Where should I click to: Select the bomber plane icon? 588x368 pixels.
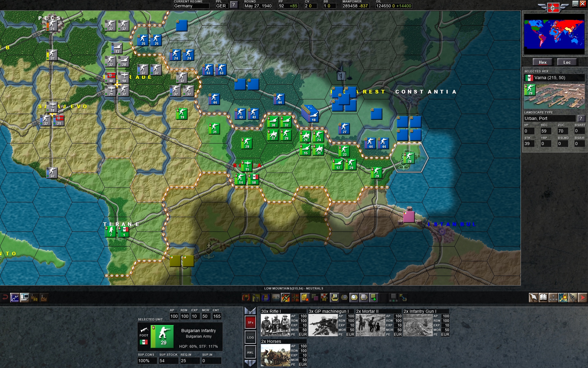[x=295, y=297]
